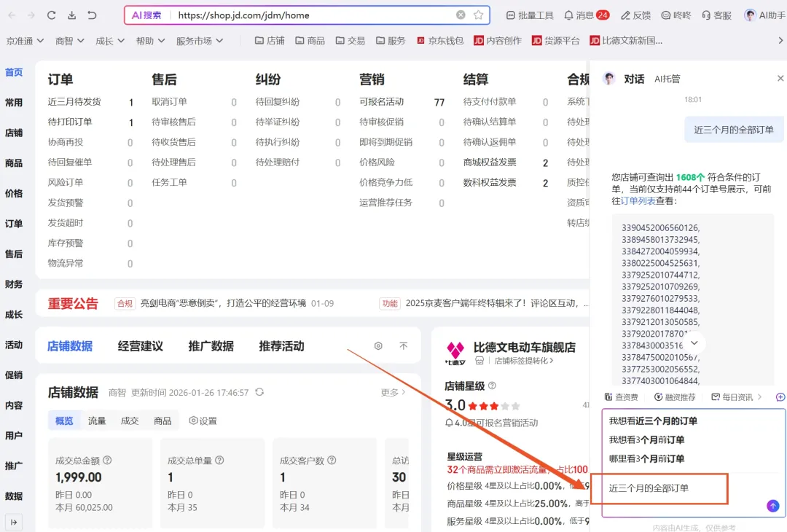Open the 反馈 feedback option

click(635, 15)
